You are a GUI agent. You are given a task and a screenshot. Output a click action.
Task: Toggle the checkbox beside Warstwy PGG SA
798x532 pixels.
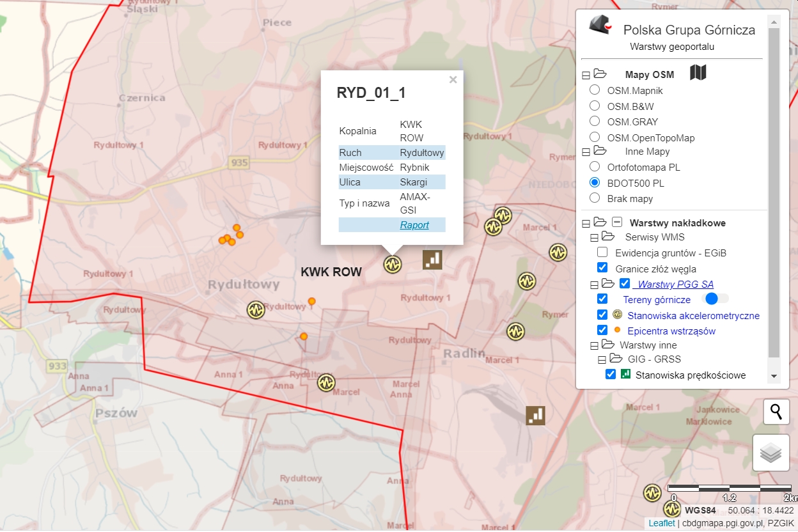625,283
